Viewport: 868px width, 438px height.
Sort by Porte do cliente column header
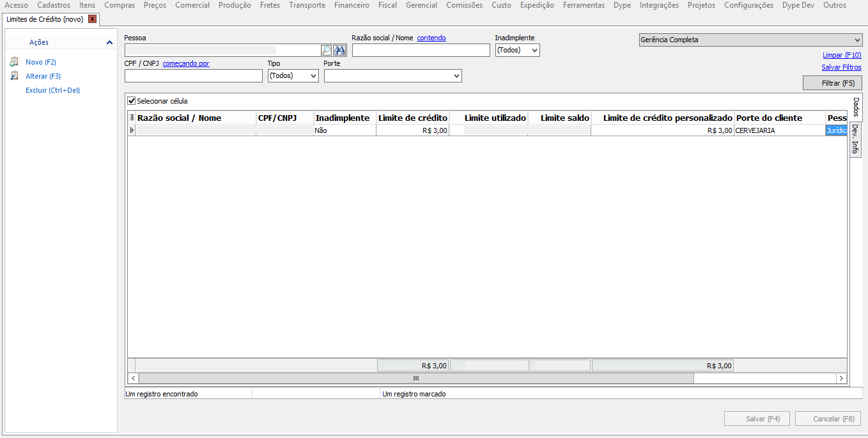pos(780,118)
